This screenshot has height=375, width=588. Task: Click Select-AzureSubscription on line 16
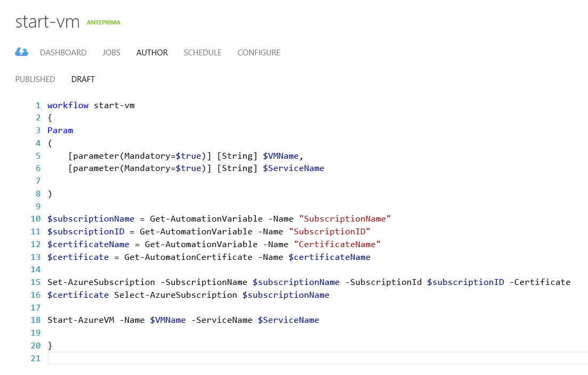coord(175,295)
